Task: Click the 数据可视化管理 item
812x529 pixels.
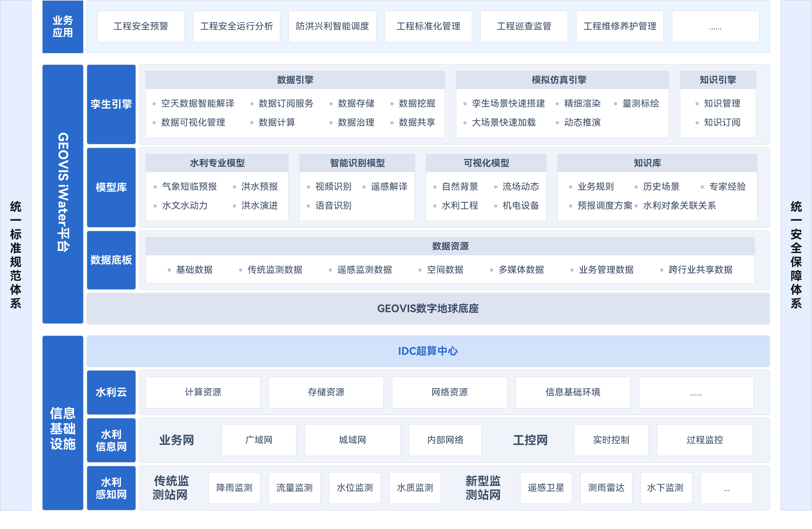Action: click(193, 122)
